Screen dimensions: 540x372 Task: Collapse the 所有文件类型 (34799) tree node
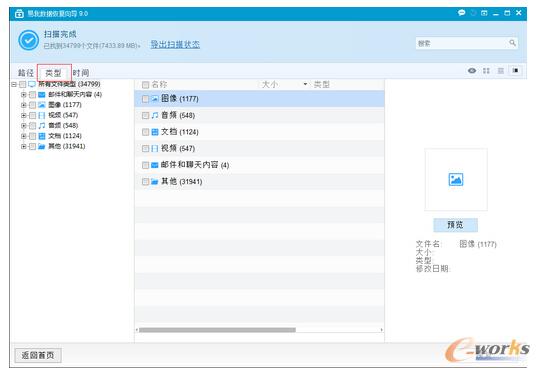(x=14, y=84)
